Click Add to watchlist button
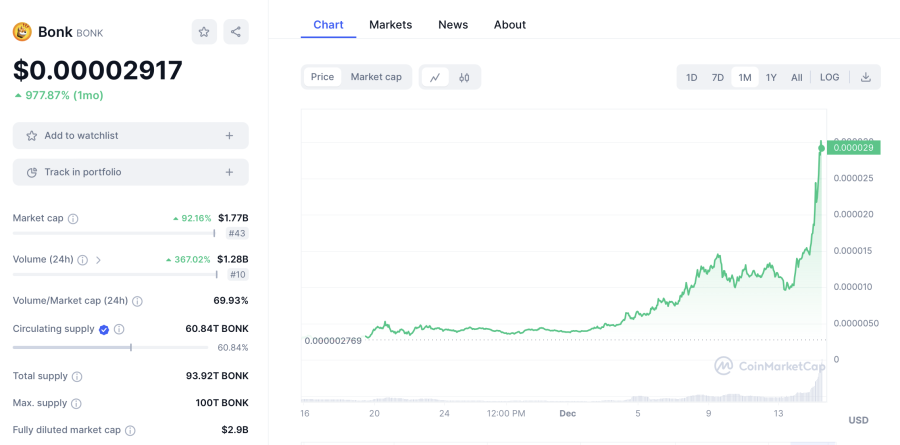This screenshot has height=445, width=900. click(x=131, y=136)
